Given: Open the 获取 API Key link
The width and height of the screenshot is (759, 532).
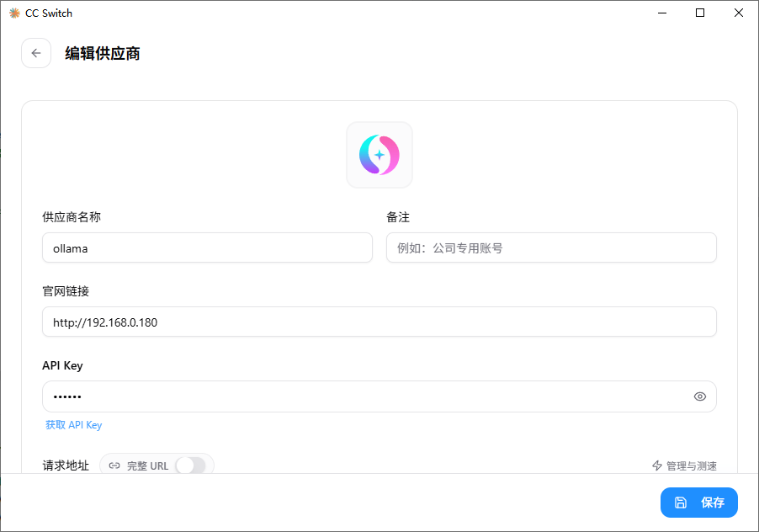Looking at the screenshot, I should click(x=73, y=425).
